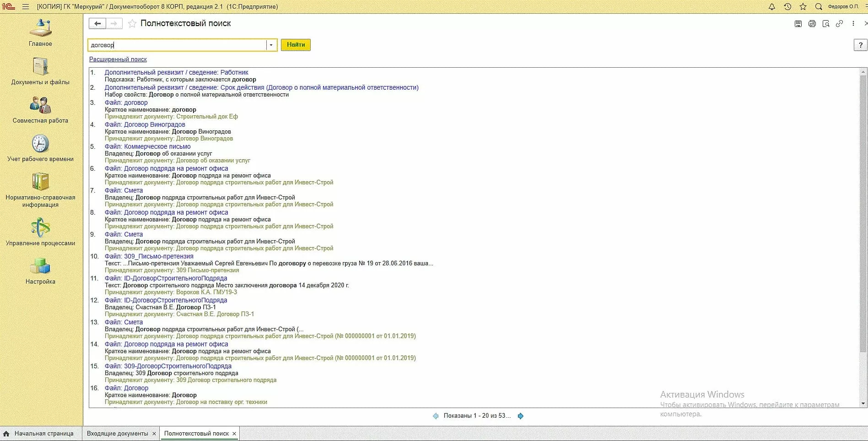Click the scrollbar down arrow in results

(x=863, y=404)
